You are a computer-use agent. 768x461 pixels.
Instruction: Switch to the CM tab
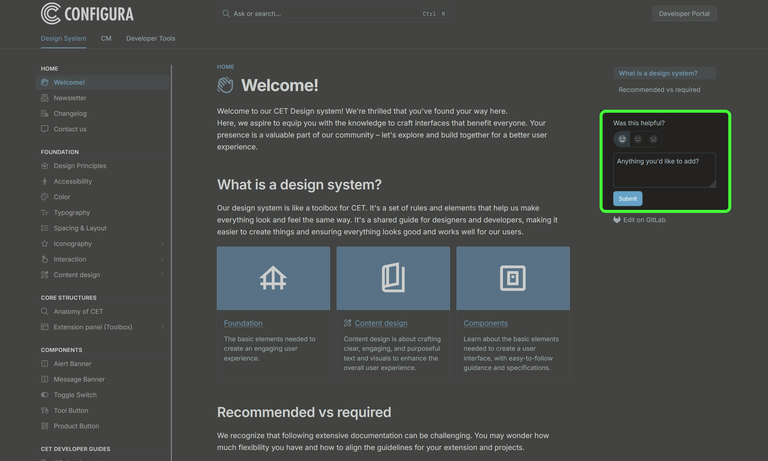click(106, 38)
